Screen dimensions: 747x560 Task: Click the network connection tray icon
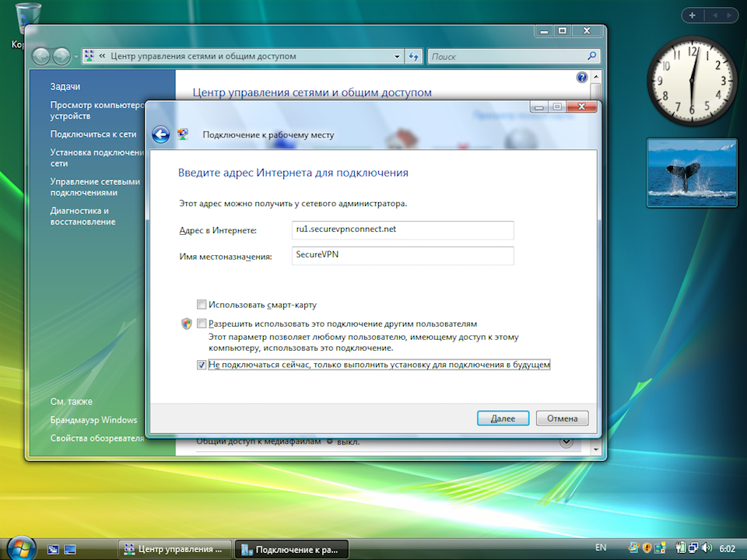tap(693, 548)
